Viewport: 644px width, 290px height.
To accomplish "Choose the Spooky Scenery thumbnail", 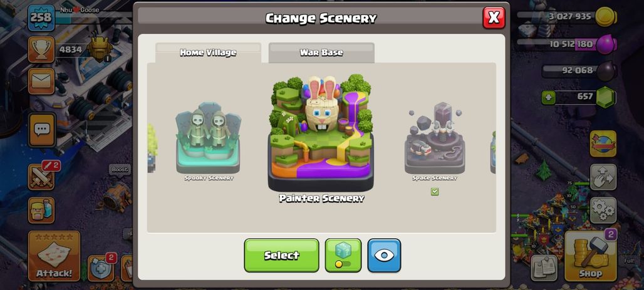I will (x=208, y=140).
